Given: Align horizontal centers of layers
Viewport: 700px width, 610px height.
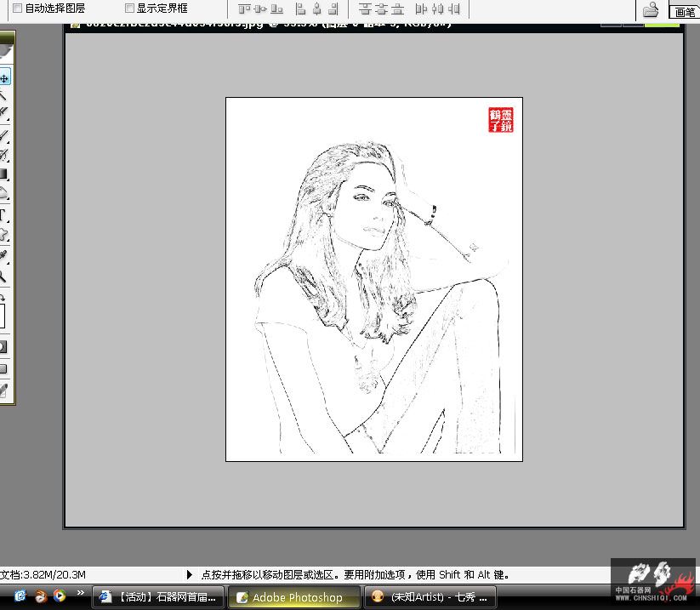Looking at the screenshot, I should pyautogui.click(x=317, y=9).
